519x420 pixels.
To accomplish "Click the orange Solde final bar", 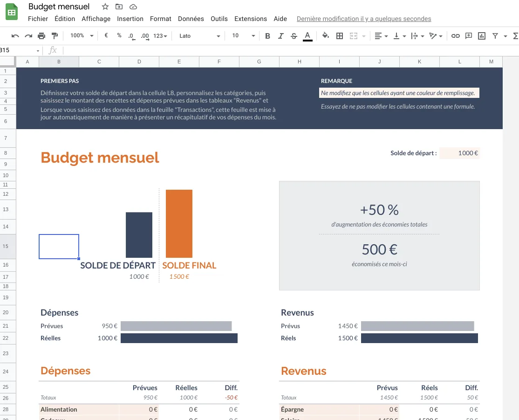I will (179, 224).
